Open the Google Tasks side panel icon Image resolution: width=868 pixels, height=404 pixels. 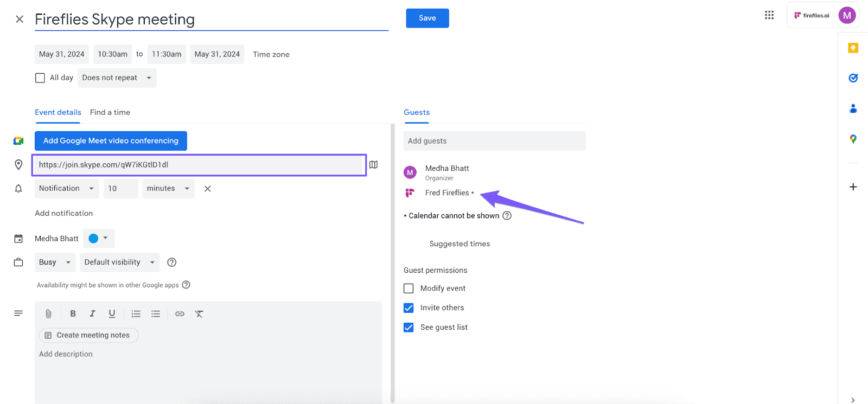coord(853,78)
